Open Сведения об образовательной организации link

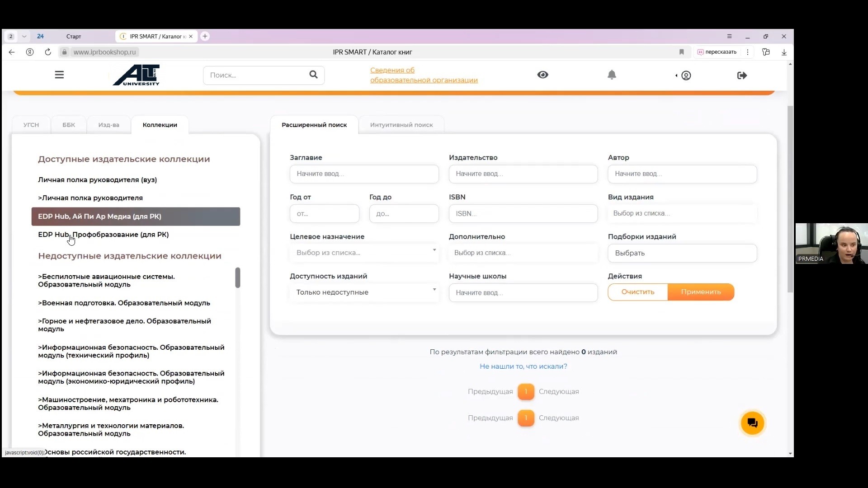[x=424, y=75]
